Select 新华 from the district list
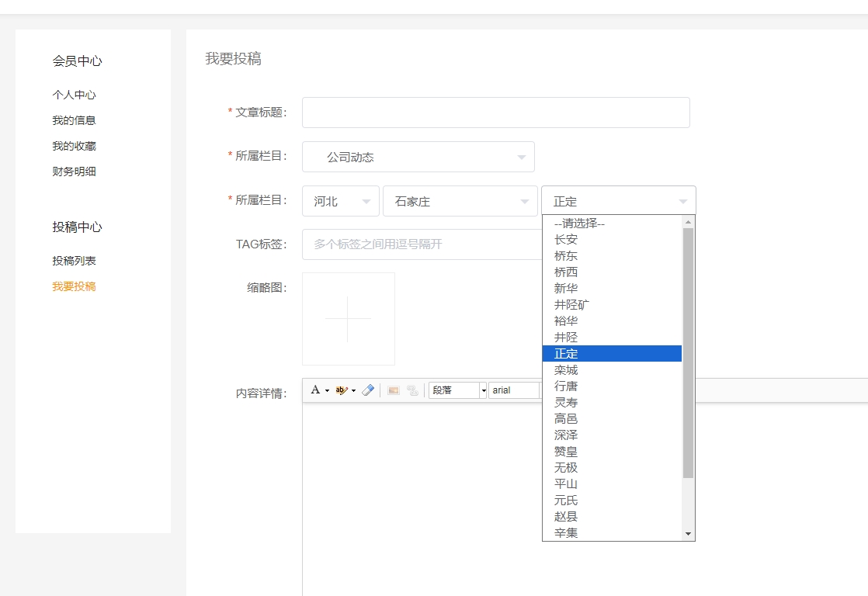The image size is (868, 596). 613,289
